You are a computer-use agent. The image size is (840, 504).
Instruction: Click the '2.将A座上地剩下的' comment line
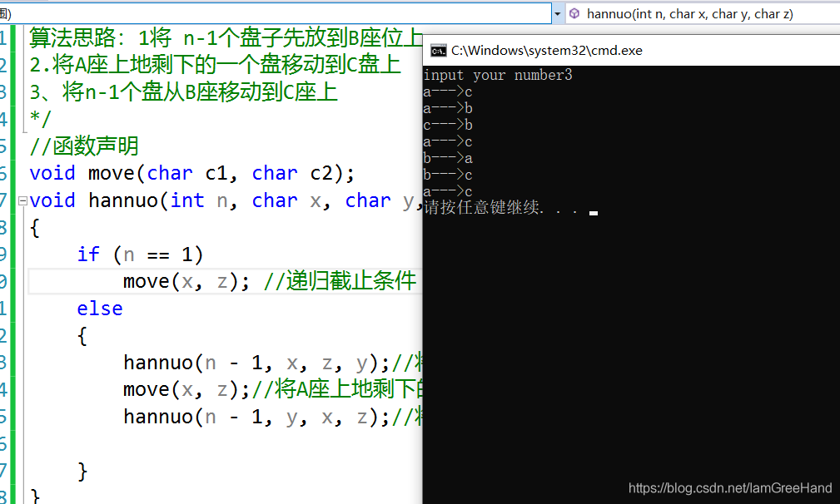pyautogui.click(x=215, y=65)
